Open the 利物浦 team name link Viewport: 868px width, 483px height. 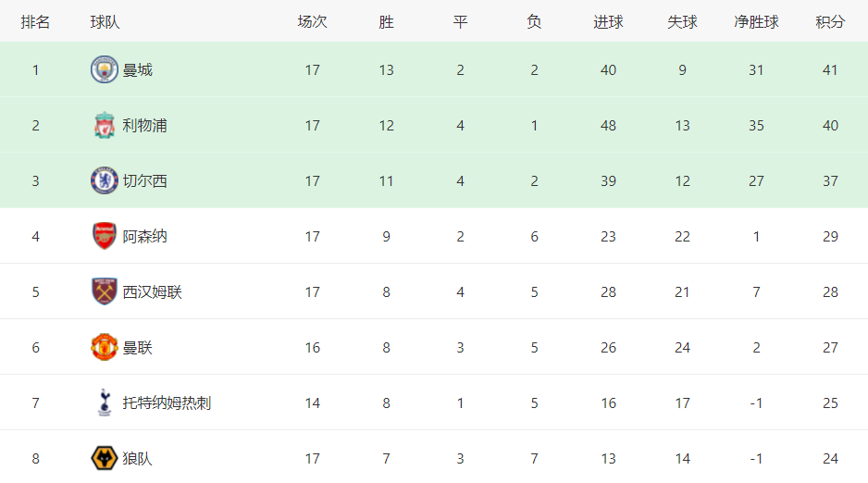click(x=144, y=126)
